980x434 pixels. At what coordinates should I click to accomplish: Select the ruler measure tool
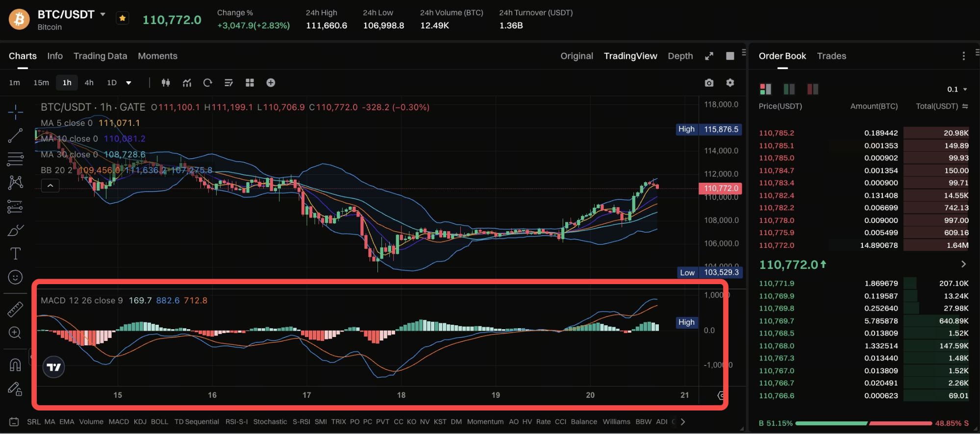(15, 309)
